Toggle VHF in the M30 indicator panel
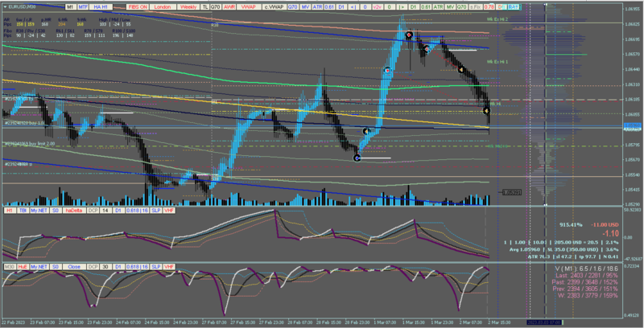Viewport: 644px width, 328px height. point(169,267)
